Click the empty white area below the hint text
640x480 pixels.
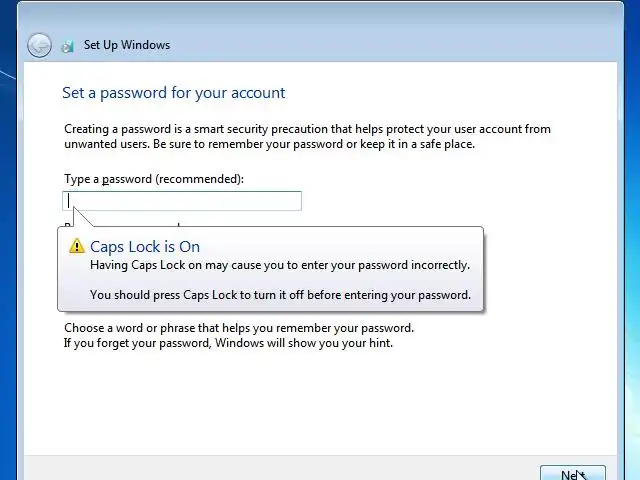click(x=320, y=400)
